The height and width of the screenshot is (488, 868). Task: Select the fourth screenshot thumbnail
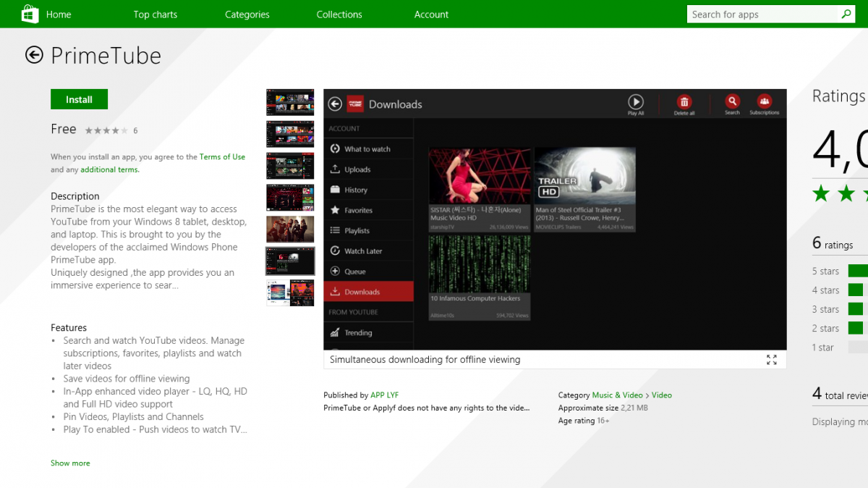[290, 198]
